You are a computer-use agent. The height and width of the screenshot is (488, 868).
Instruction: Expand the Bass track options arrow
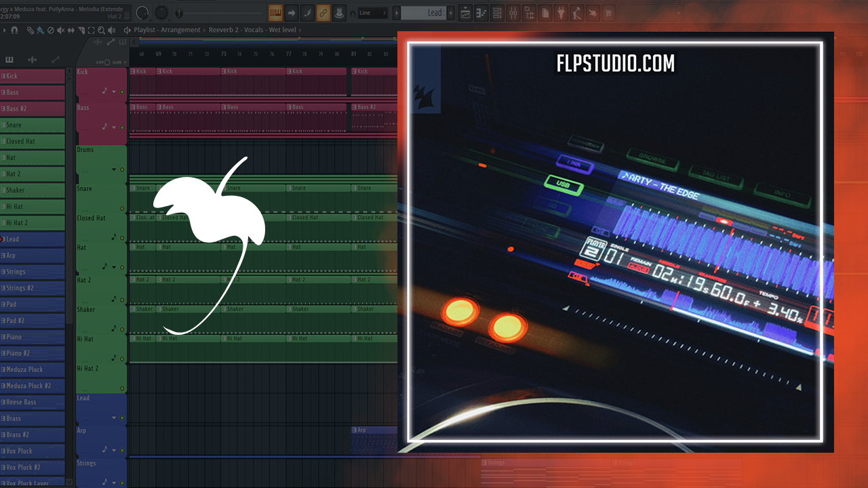point(114,127)
